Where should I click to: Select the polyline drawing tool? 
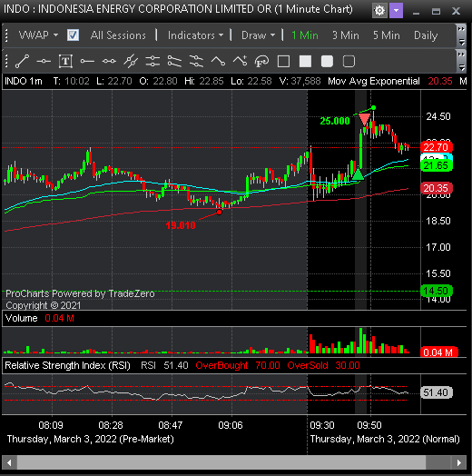(x=218, y=62)
